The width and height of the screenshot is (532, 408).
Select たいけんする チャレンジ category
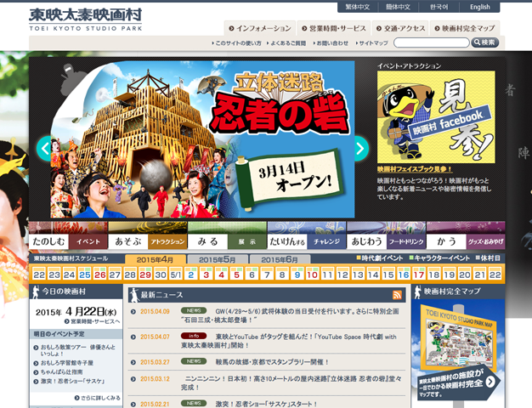[307, 235]
